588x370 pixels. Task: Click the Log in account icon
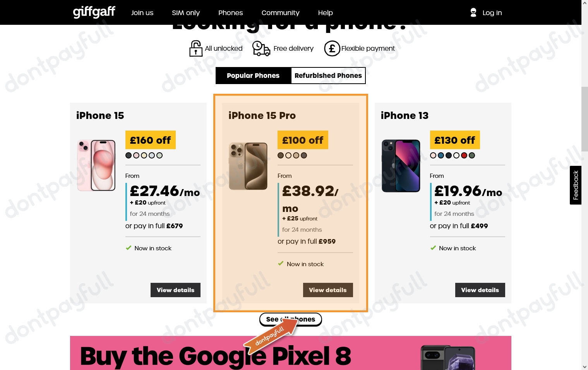coord(473,12)
